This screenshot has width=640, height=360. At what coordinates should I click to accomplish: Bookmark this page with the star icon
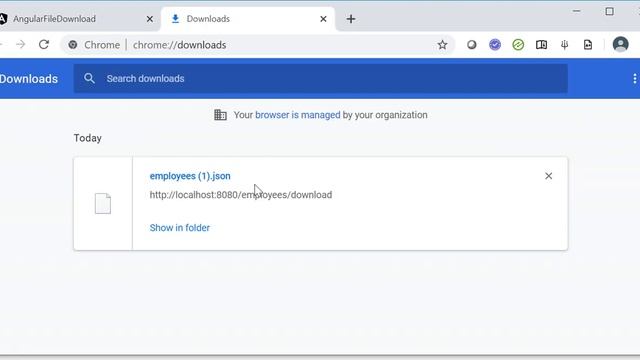tap(442, 45)
